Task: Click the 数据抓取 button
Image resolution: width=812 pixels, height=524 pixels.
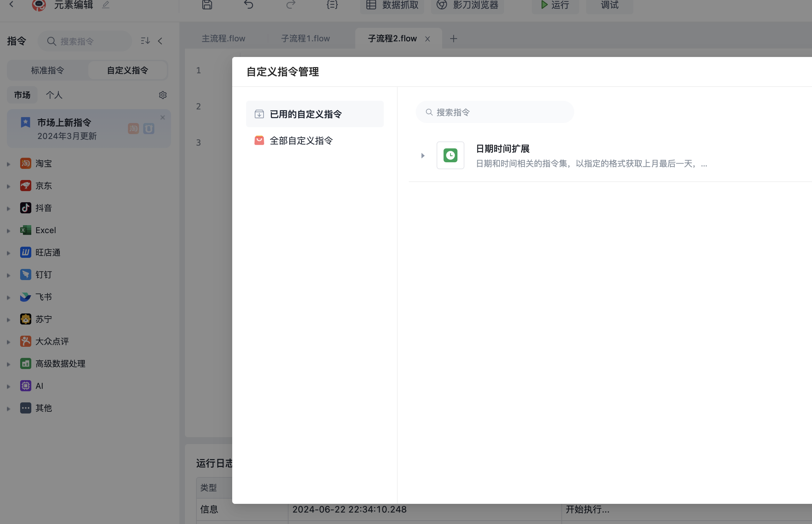Action: click(x=392, y=5)
